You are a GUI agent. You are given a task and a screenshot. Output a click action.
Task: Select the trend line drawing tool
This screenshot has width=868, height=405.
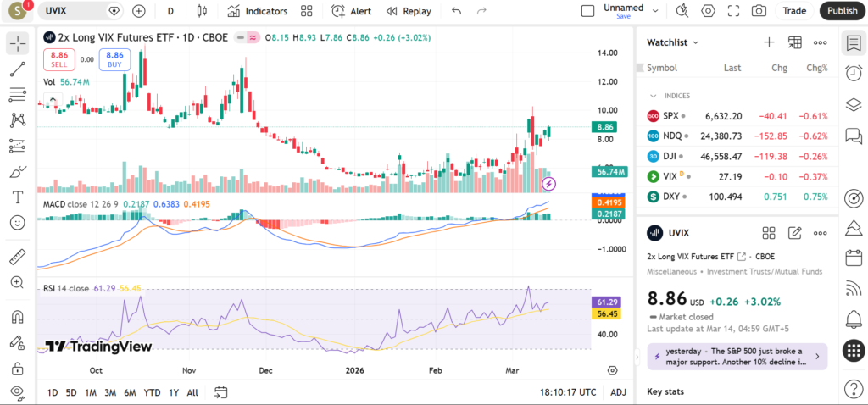coord(18,69)
